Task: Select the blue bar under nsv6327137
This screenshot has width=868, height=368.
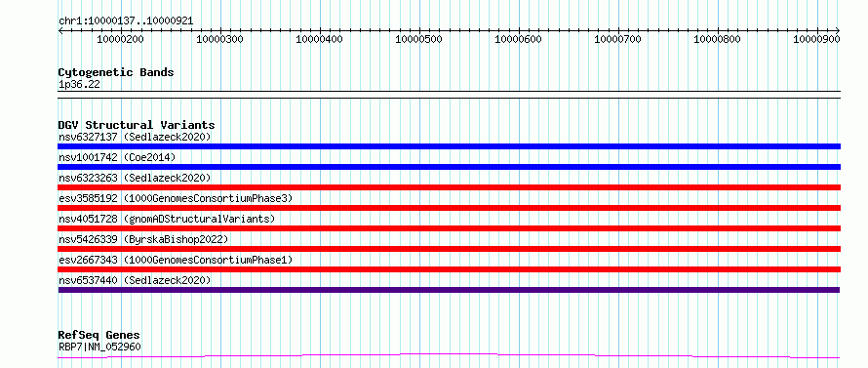Action: coord(449,146)
